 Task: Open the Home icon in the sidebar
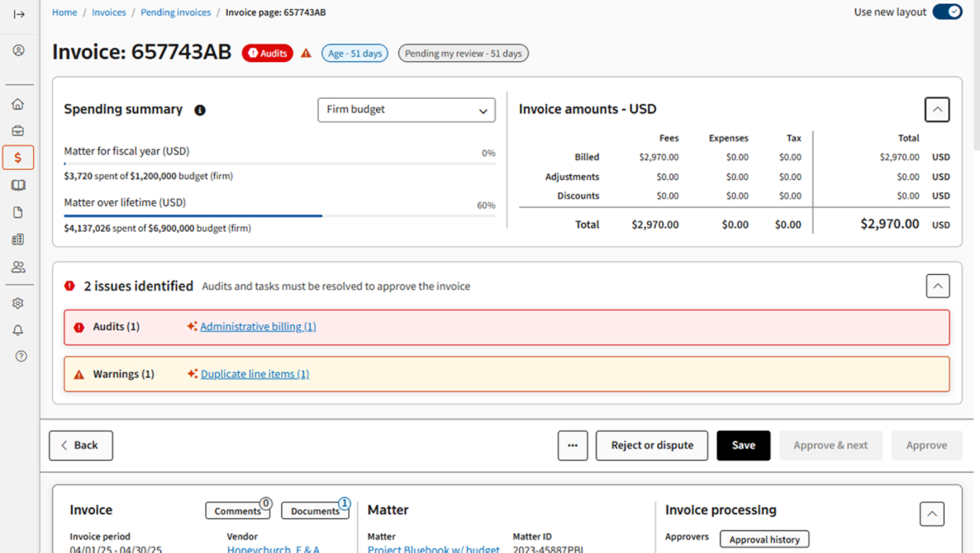click(x=17, y=103)
